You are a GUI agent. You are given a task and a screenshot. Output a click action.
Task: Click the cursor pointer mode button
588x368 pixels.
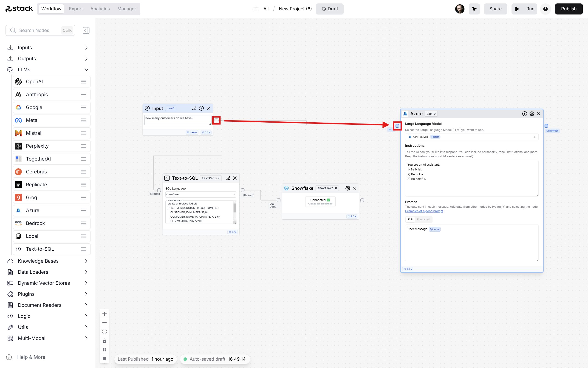tap(474, 9)
